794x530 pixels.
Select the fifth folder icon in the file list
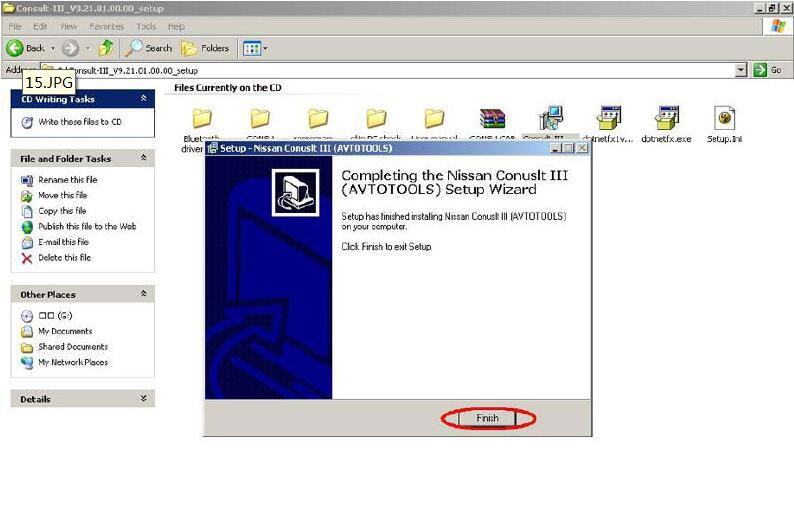click(434, 118)
